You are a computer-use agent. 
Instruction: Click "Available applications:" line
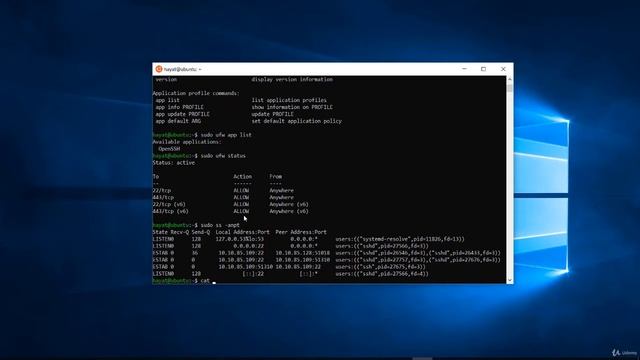point(187,142)
